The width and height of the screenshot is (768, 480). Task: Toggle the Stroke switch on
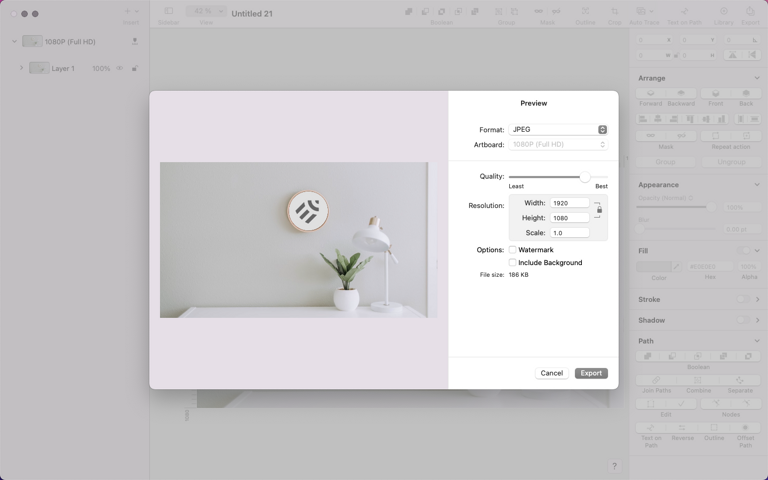tap(744, 299)
